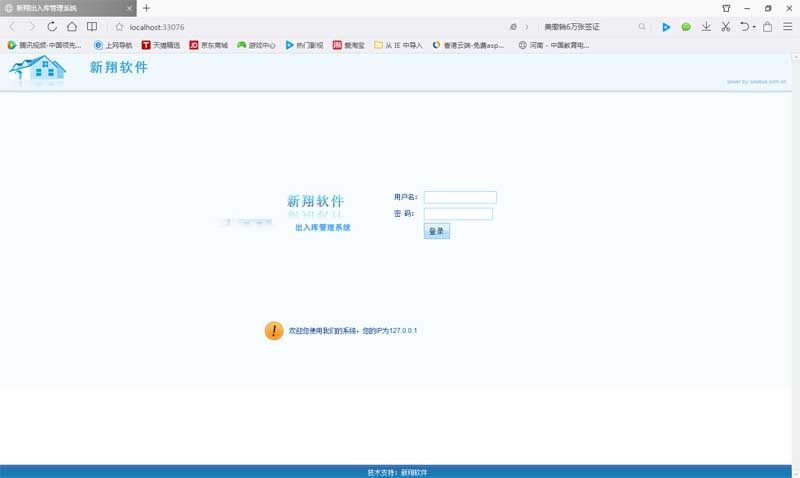Click the localhost:33076 address bar
Viewport: 800px width, 478px height.
tap(157, 27)
